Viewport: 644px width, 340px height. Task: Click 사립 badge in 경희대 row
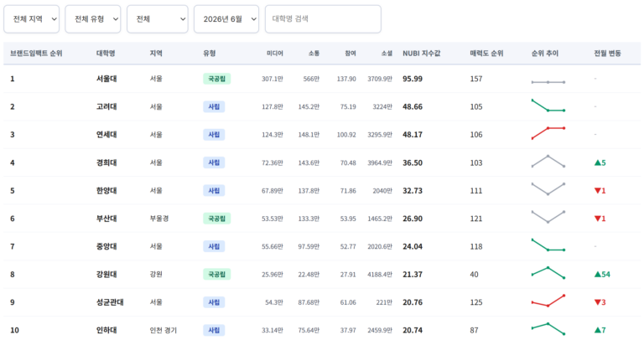click(214, 162)
